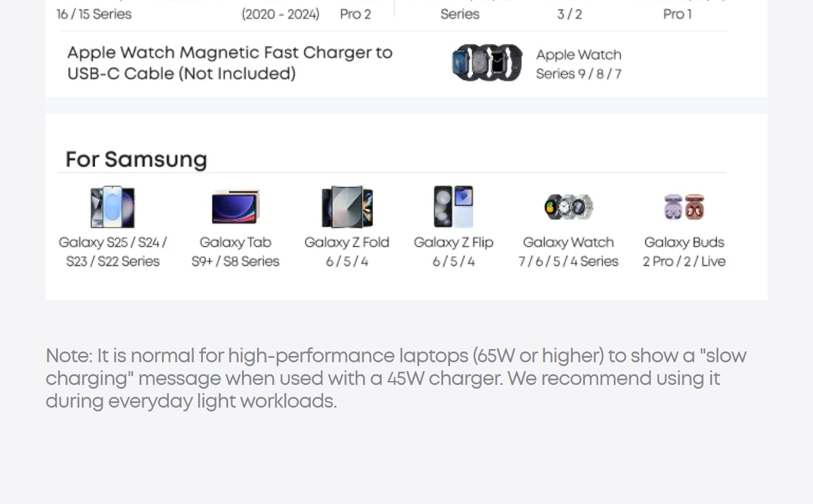813x504 pixels.
Task: Click the 'Galaxy Watch 7 / 6 / 5 / 4 Series' label
Action: pyautogui.click(x=568, y=252)
